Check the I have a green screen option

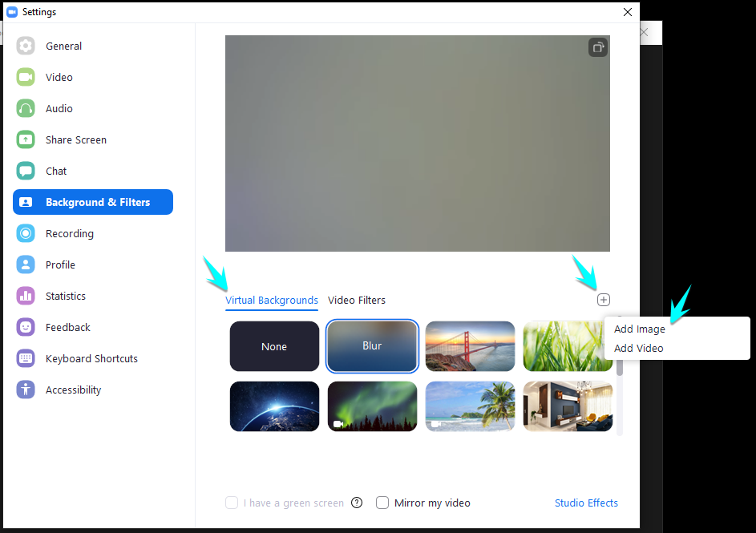point(232,503)
